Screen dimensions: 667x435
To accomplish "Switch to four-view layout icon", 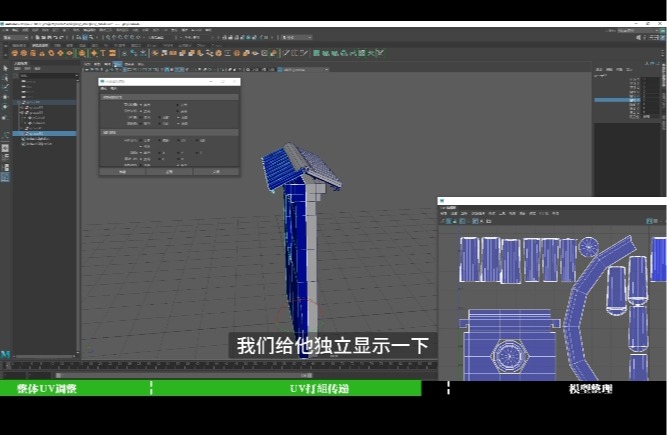I will click(5, 157).
